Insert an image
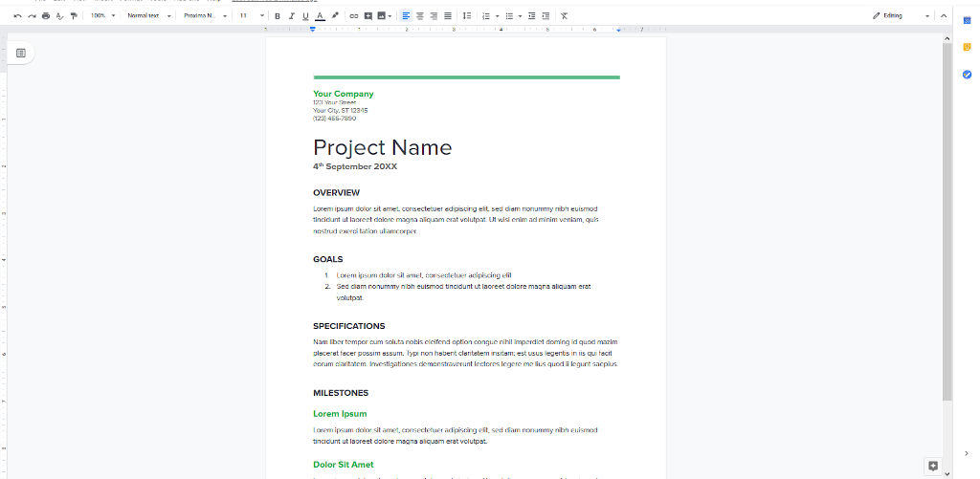Image resolution: width=980 pixels, height=479 pixels. click(x=381, y=15)
